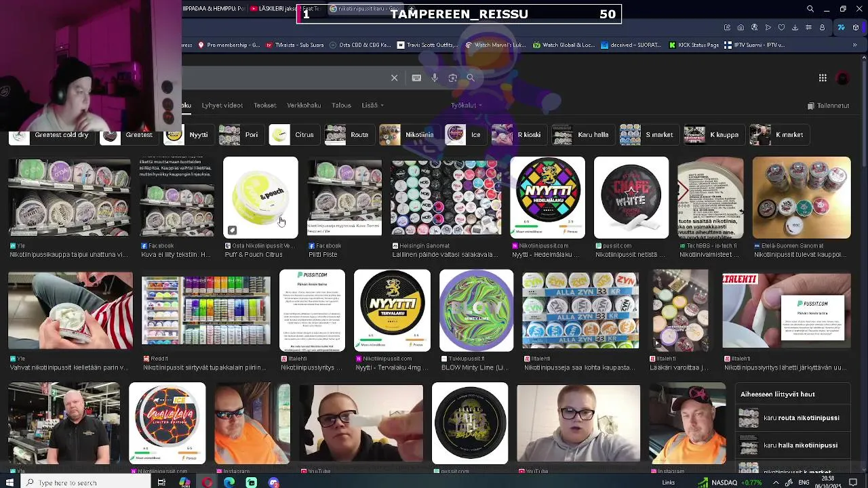Open the IPTV Suomi bookmark

(x=754, y=45)
